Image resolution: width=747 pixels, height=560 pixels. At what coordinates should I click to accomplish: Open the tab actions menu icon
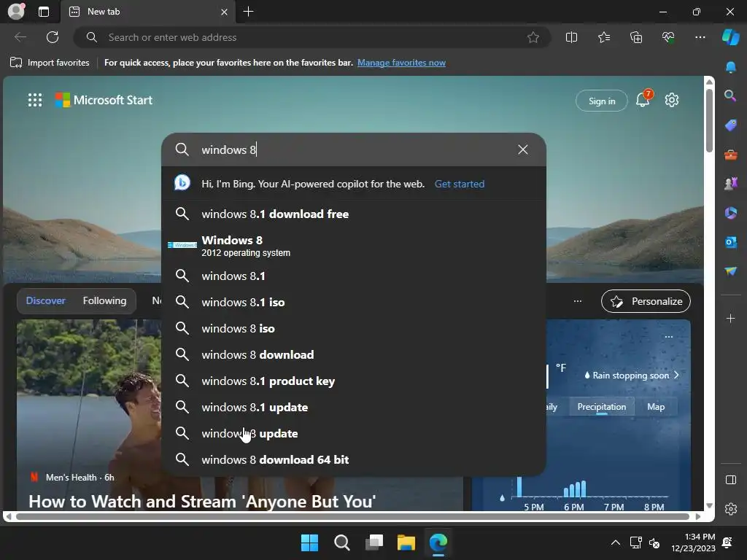point(43,12)
